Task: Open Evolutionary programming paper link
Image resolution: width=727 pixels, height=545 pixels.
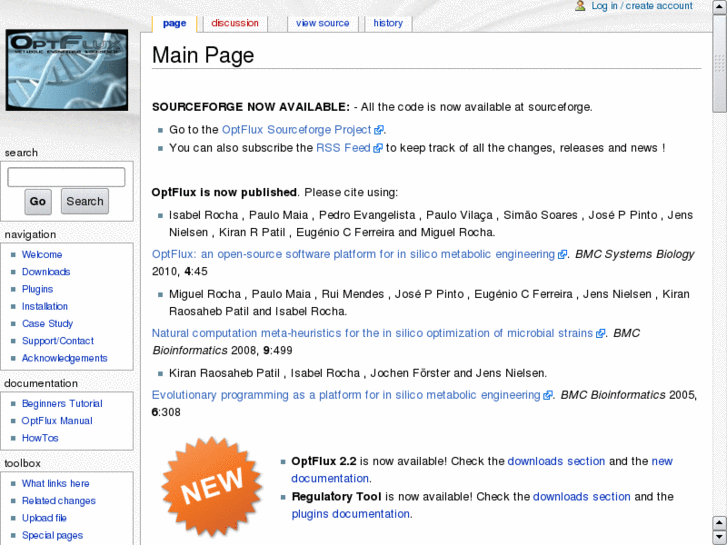Action: coord(346,395)
